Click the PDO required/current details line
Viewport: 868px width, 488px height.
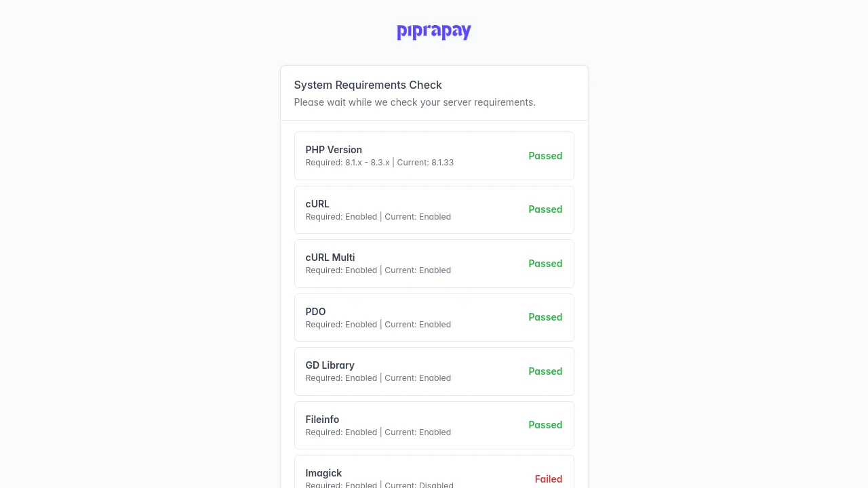click(378, 325)
